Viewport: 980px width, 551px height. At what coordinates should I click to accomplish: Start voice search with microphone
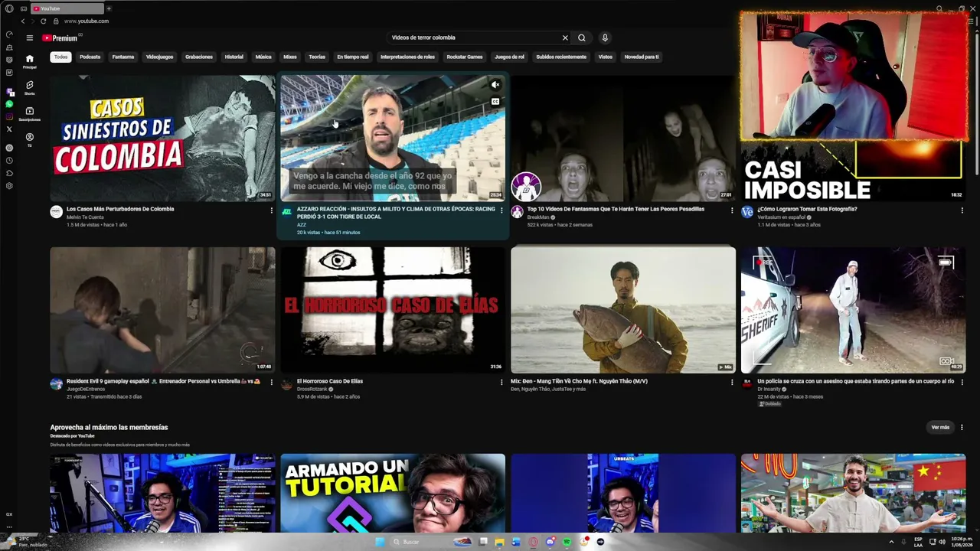[x=605, y=37]
